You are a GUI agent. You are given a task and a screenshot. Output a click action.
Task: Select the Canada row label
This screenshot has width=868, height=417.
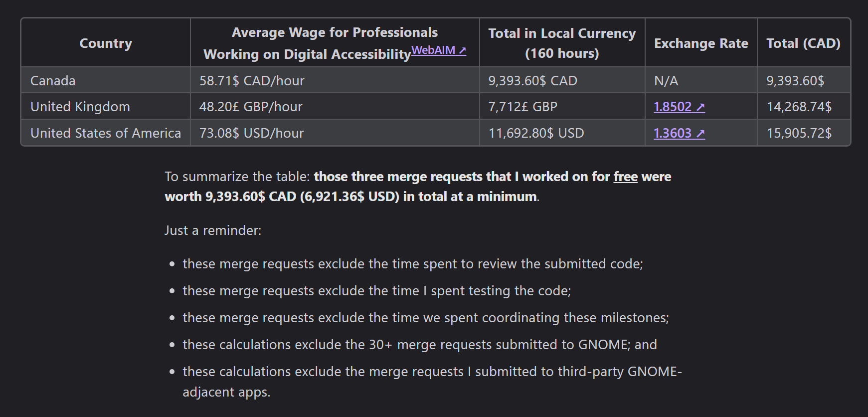click(x=53, y=81)
